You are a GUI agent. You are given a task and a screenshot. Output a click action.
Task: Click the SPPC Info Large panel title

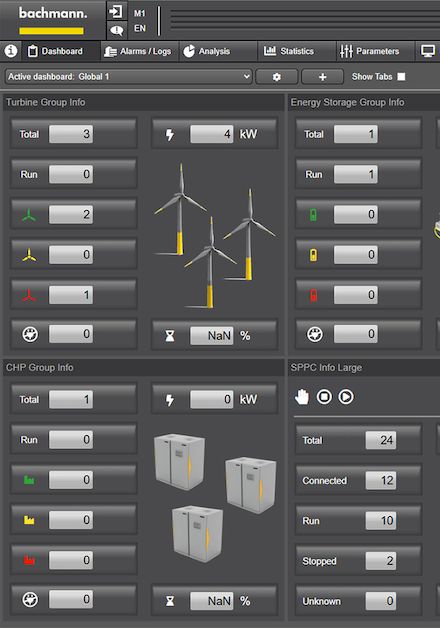click(x=326, y=368)
